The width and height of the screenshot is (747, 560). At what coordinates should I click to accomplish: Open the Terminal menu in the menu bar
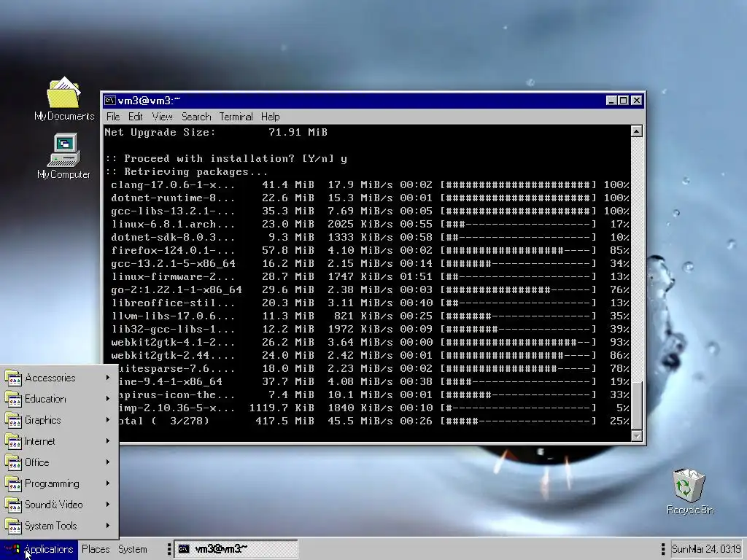[236, 117]
